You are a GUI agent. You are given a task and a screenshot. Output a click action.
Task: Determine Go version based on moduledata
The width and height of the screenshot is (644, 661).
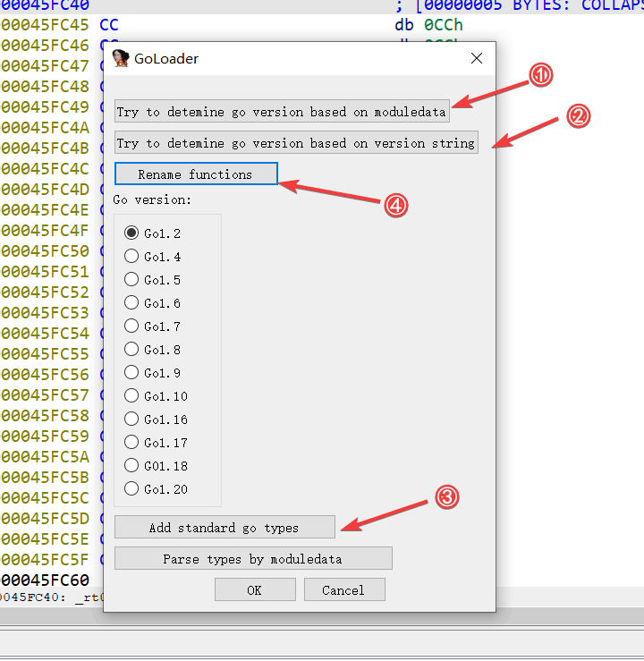coord(282,112)
